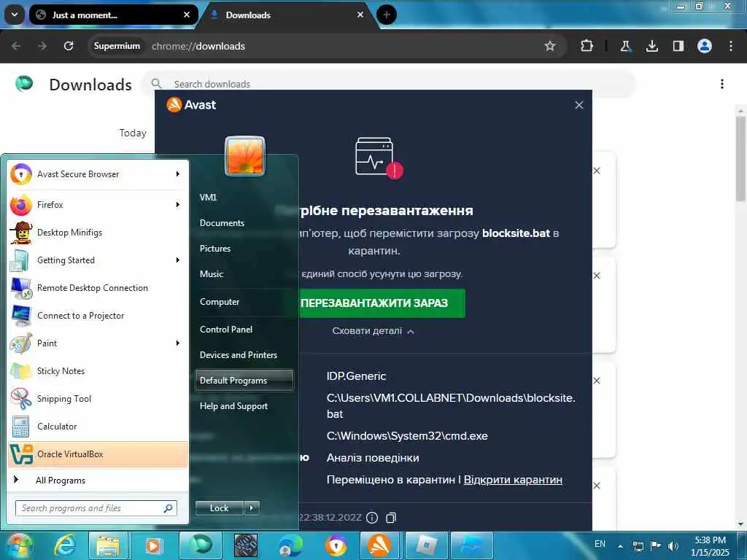Open Avast Antivirus taskbar icon
The image size is (747, 560).
coord(379,545)
